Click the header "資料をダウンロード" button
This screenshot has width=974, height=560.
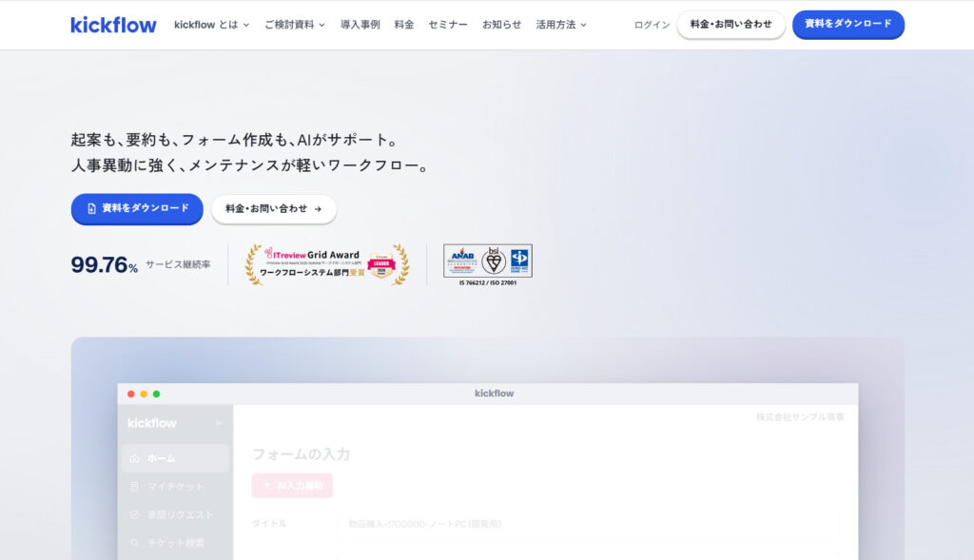(847, 24)
